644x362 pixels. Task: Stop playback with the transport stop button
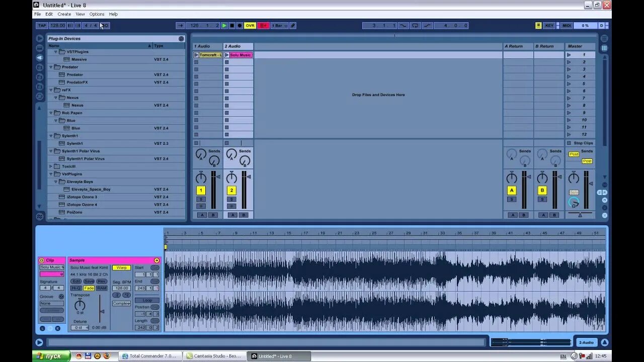pyautogui.click(x=232, y=26)
